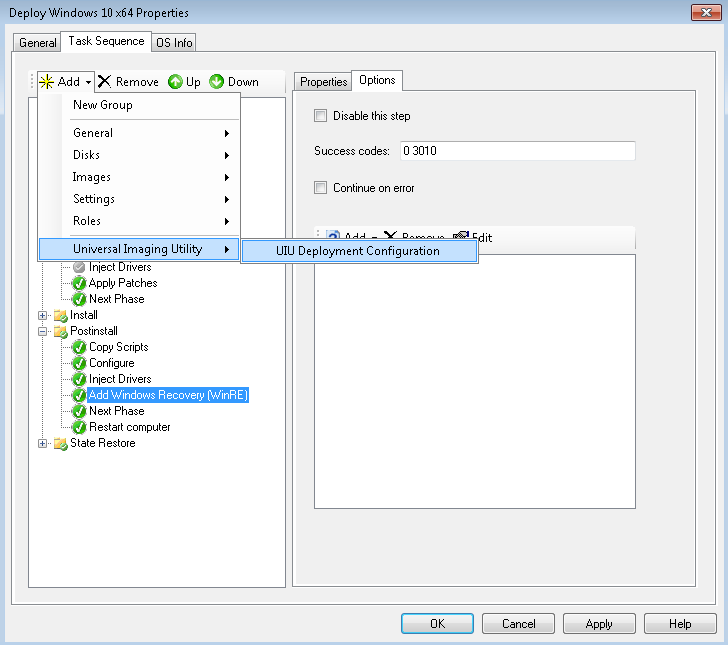Click the conditions Remove X icon
Screen dimensions: 728x645
coord(390,236)
